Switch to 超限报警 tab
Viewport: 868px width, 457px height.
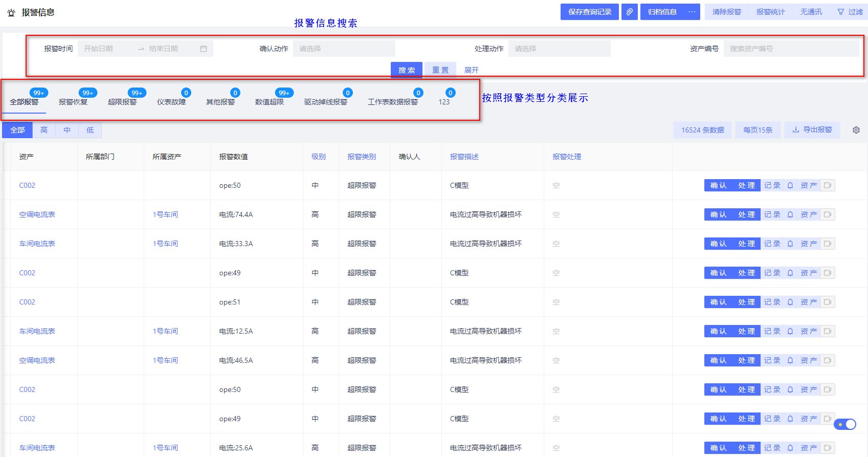pos(122,102)
